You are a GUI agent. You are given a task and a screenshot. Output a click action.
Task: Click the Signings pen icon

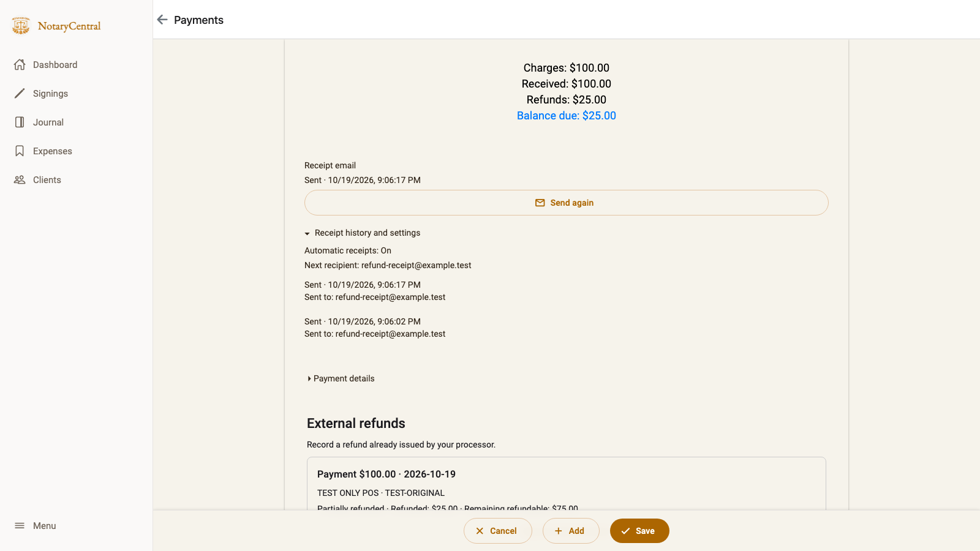[x=20, y=93]
